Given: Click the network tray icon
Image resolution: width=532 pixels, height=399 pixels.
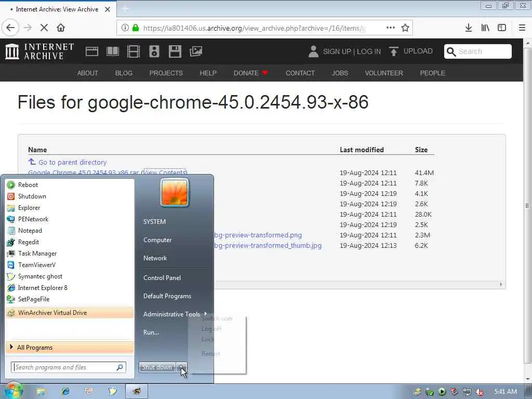Looking at the screenshot, I should pyautogui.click(x=467, y=392).
